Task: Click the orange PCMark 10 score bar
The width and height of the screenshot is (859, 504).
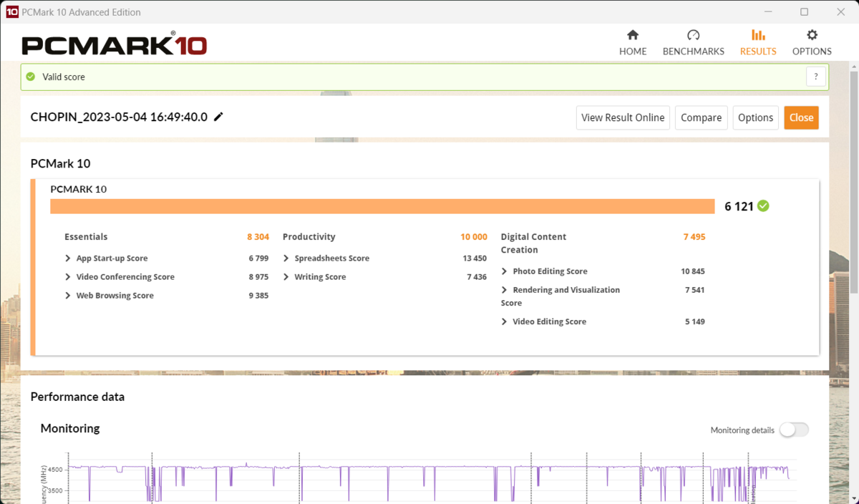Action: click(382, 206)
